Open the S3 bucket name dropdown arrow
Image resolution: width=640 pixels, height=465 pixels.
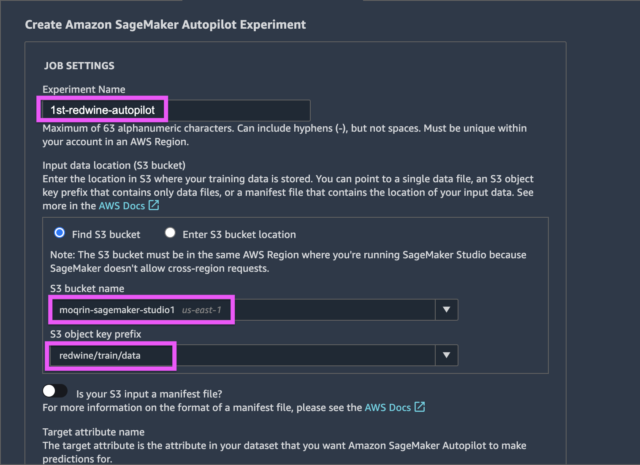click(447, 309)
